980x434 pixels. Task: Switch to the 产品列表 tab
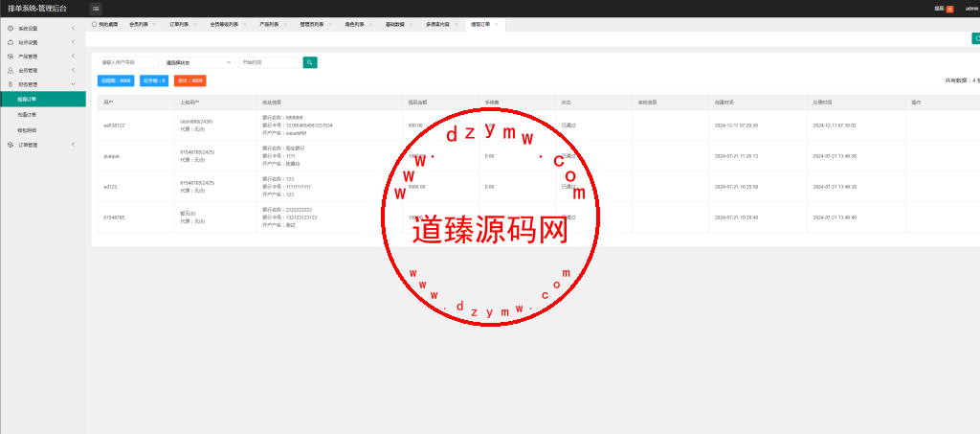coord(269,24)
